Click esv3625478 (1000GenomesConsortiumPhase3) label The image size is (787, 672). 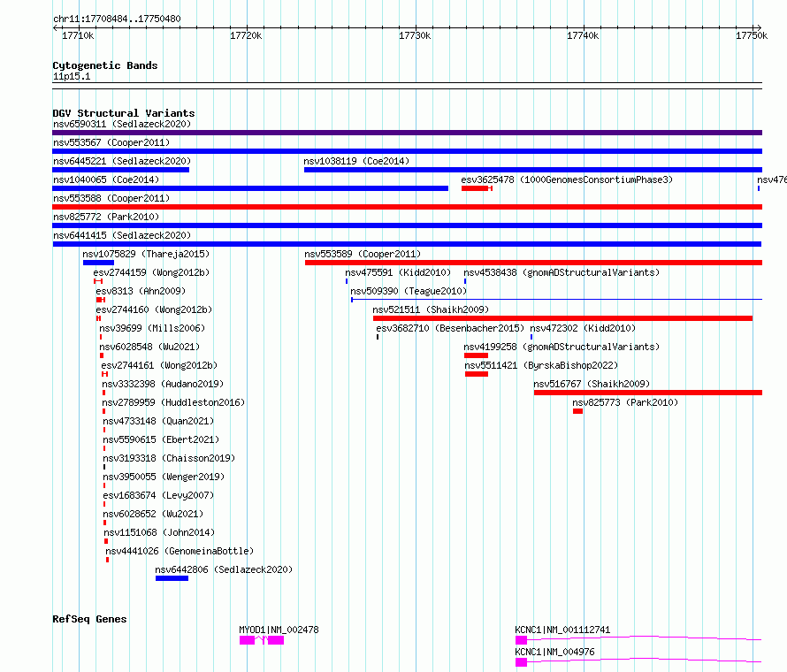point(567,179)
